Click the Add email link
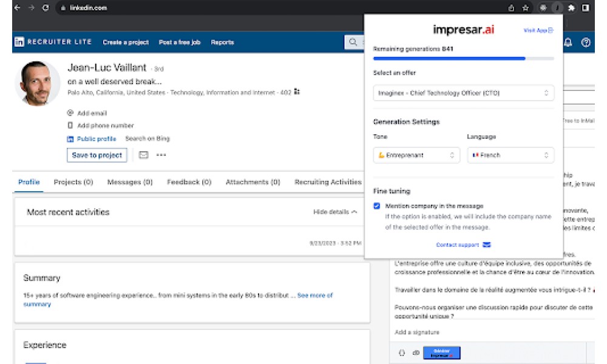The height and width of the screenshot is (364, 607). (x=92, y=113)
